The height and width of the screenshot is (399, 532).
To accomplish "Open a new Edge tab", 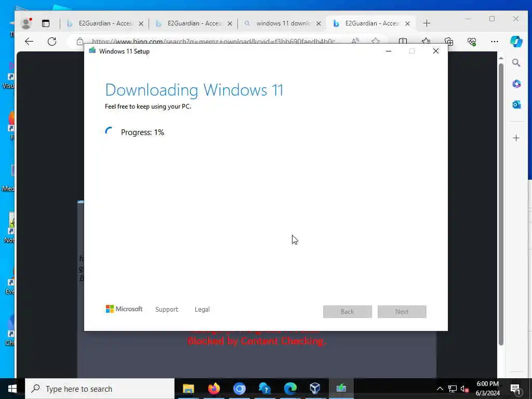I will pos(427,23).
